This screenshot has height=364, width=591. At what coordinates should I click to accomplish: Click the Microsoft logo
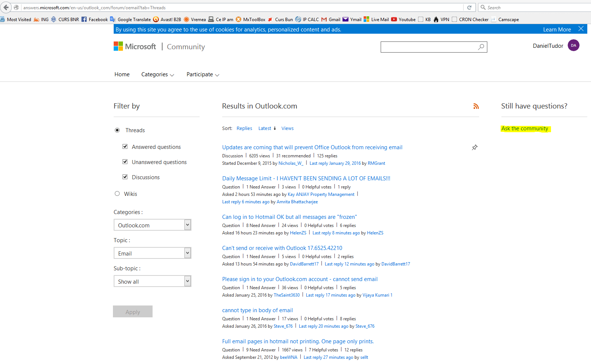(135, 46)
